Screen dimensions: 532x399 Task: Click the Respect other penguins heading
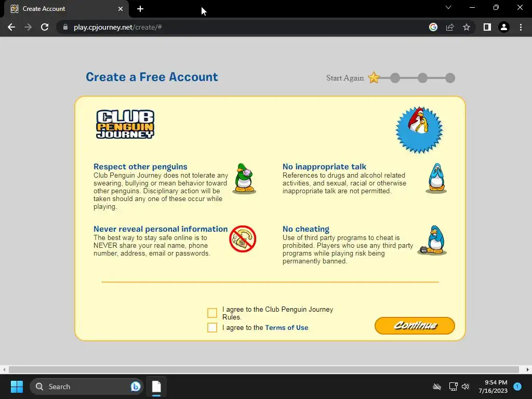(x=140, y=167)
